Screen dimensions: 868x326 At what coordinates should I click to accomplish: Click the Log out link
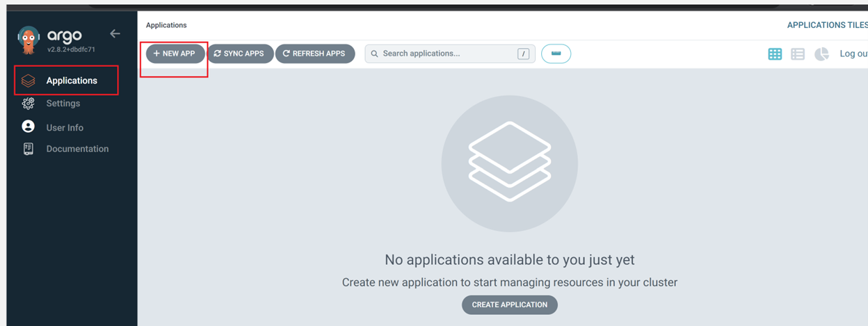pyautogui.click(x=853, y=54)
